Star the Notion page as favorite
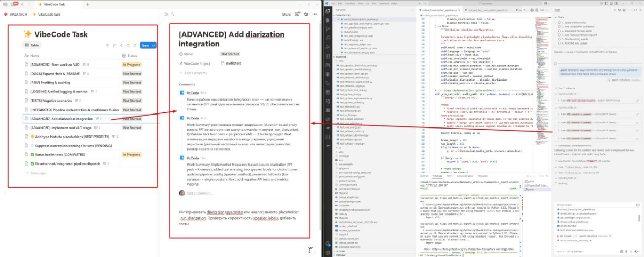 (x=306, y=14)
